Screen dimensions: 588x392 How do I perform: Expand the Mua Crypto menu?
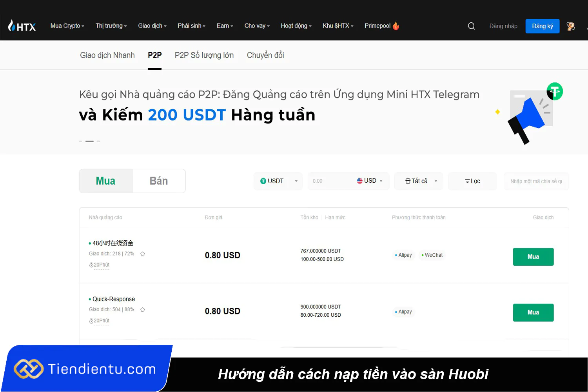click(x=67, y=26)
